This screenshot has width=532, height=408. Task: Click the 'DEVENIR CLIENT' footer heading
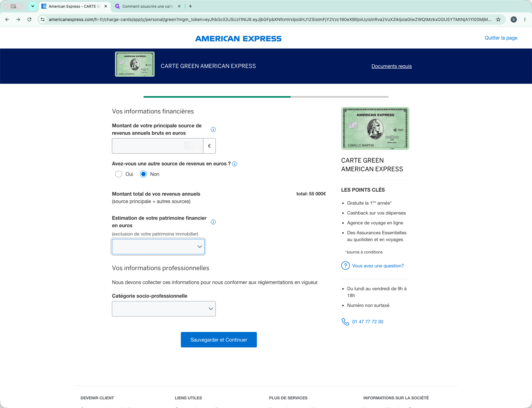pyautogui.click(x=97, y=398)
